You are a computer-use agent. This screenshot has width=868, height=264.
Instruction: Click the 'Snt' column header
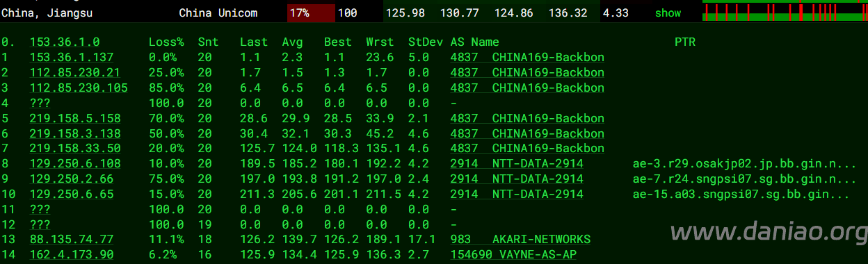(208, 42)
